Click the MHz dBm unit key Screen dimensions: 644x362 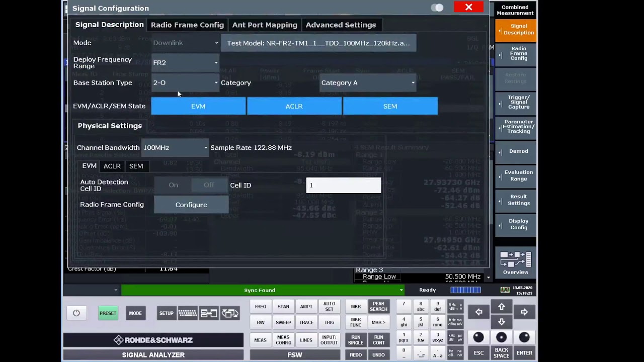[455, 322]
